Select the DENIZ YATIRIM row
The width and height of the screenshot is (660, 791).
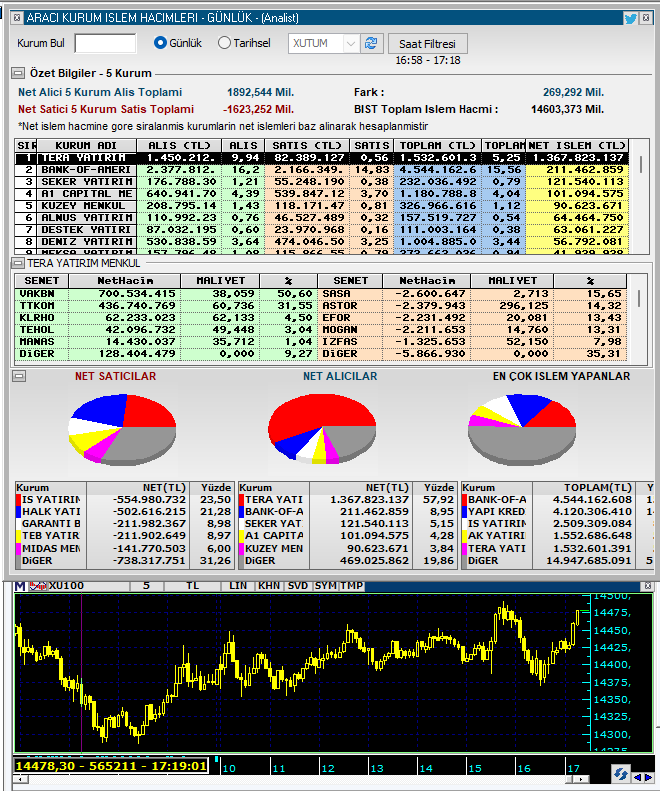pos(322,242)
